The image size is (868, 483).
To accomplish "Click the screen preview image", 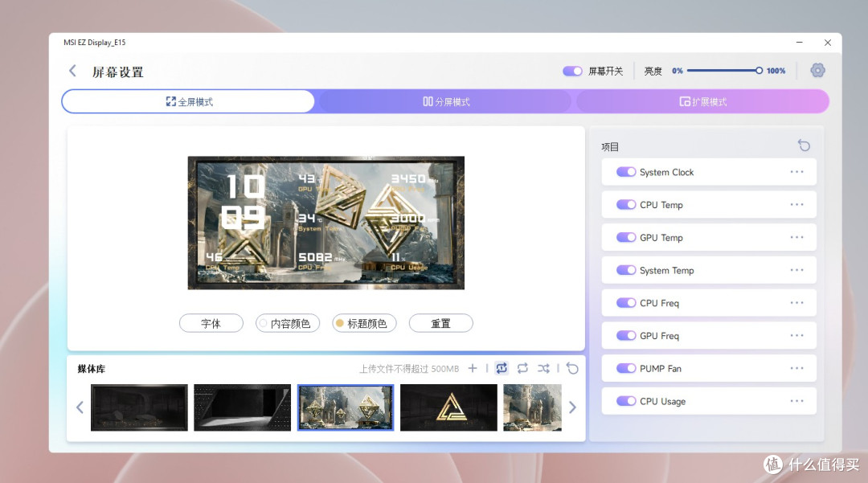I will coord(326,223).
